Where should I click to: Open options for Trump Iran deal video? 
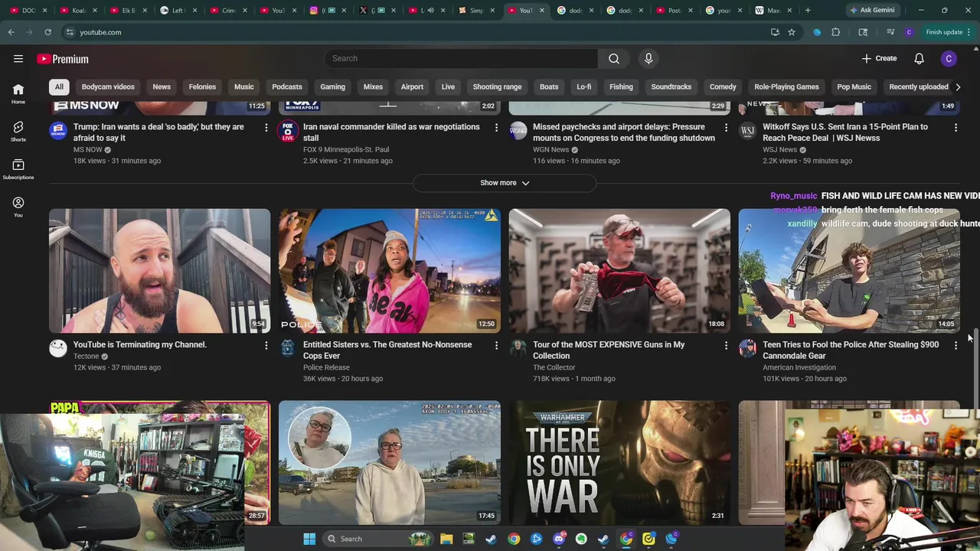pos(266,128)
